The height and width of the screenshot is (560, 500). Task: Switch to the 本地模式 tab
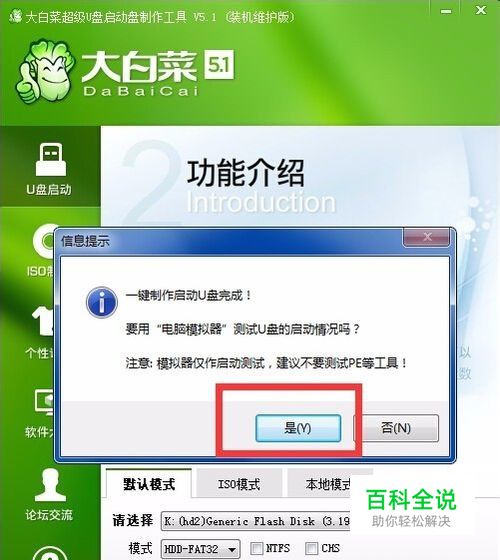[319, 484]
